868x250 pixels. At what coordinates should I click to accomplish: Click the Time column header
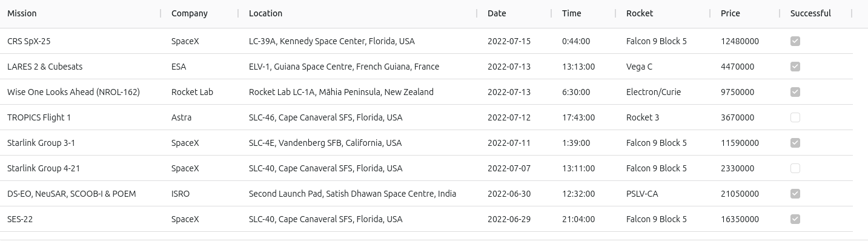click(x=571, y=13)
